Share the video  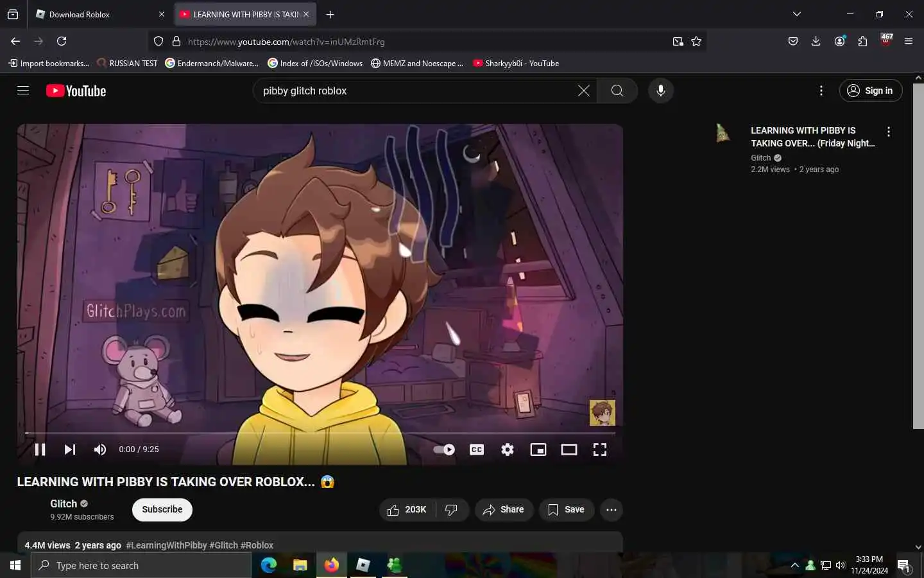click(x=504, y=510)
